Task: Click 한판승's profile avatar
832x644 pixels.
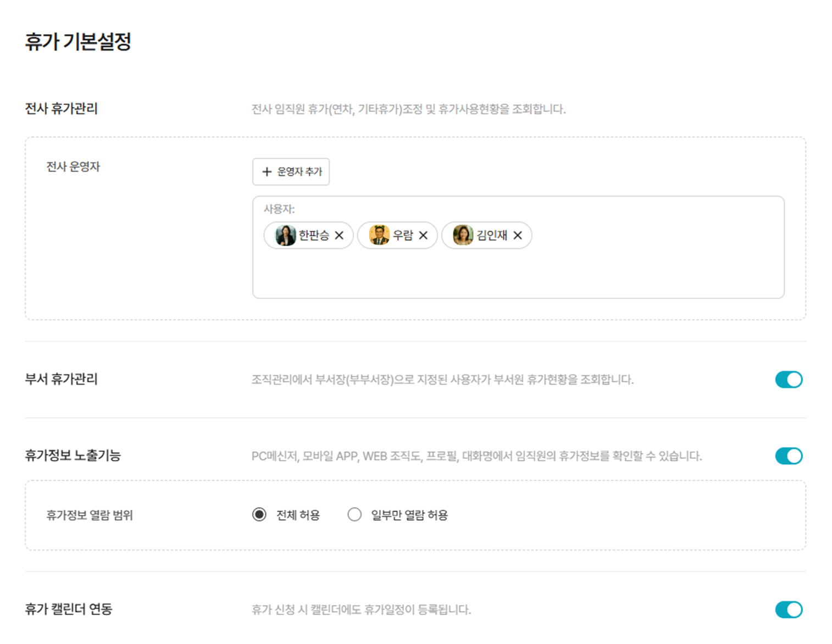Action: click(285, 235)
